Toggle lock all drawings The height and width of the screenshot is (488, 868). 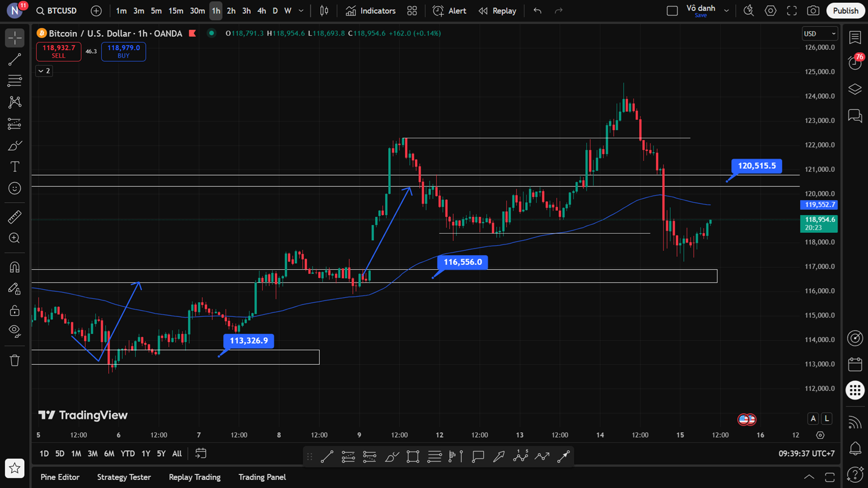15,310
